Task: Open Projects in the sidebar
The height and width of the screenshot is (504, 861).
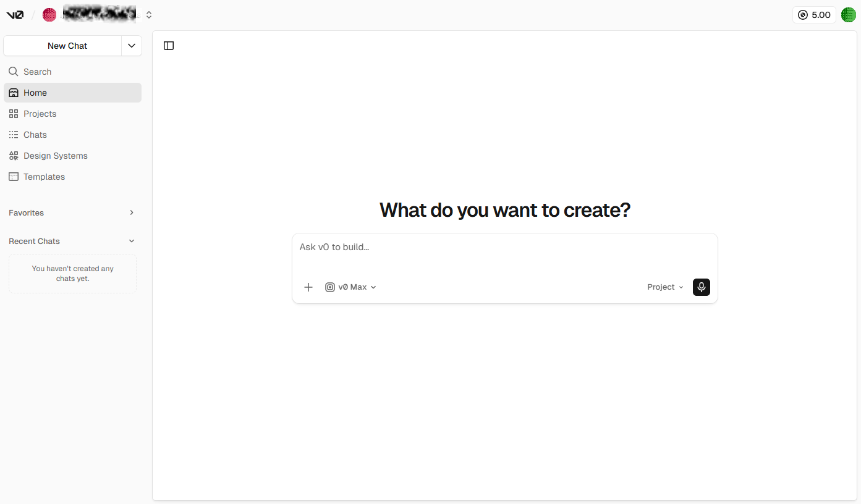Action: 40,114
